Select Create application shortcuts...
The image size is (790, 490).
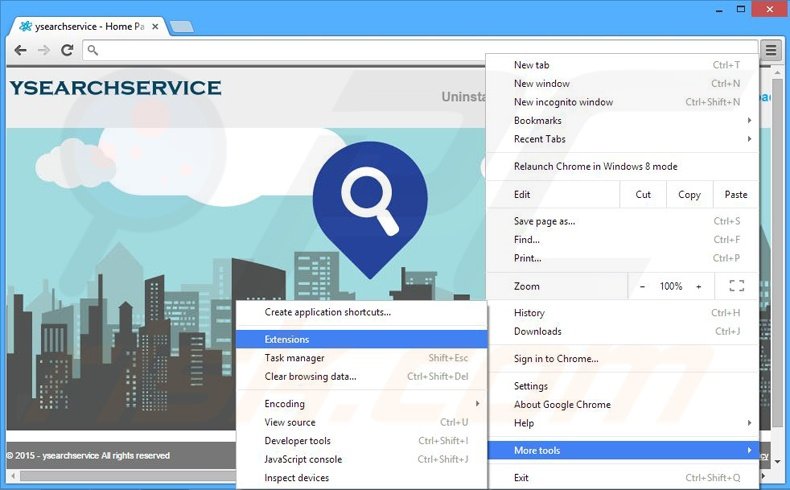[362, 312]
